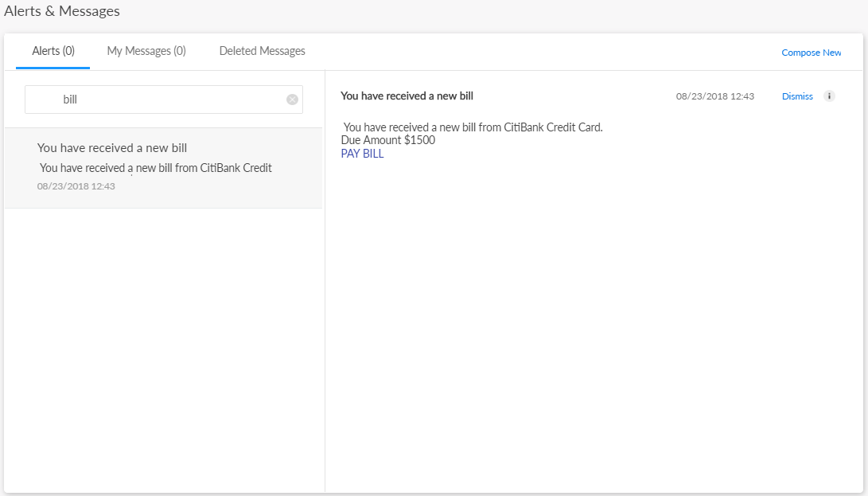Image resolution: width=868 pixels, height=496 pixels.
Task: Click the Due Amount $1500 text
Action: coord(388,140)
